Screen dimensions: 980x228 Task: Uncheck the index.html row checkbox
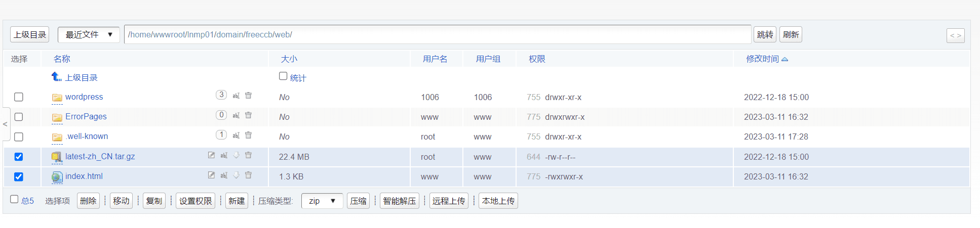pos(19,177)
